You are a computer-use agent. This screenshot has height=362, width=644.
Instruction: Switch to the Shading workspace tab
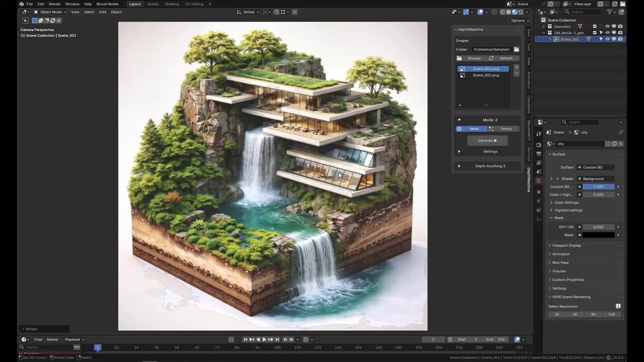click(x=172, y=4)
